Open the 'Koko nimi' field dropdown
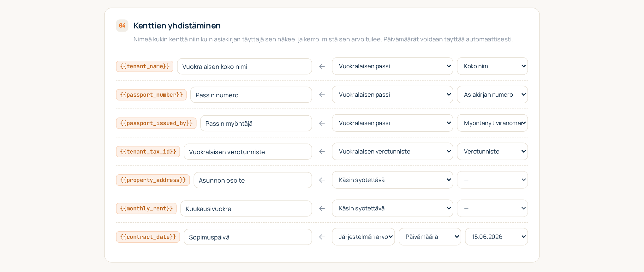The image size is (644, 272). point(492,66)
